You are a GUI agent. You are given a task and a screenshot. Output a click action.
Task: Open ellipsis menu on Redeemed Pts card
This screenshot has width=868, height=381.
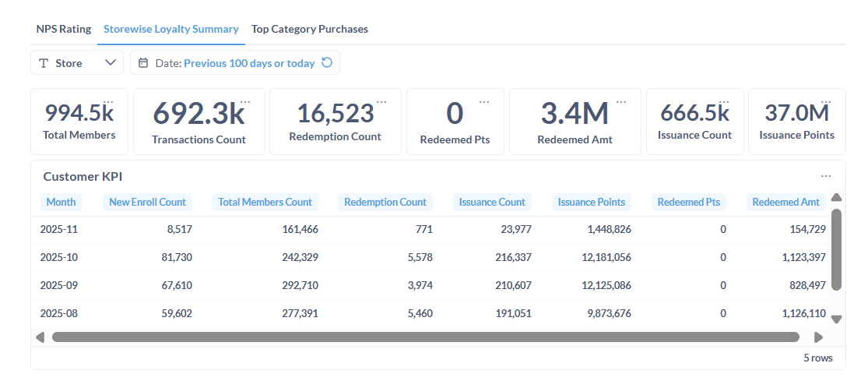point(484,101)
